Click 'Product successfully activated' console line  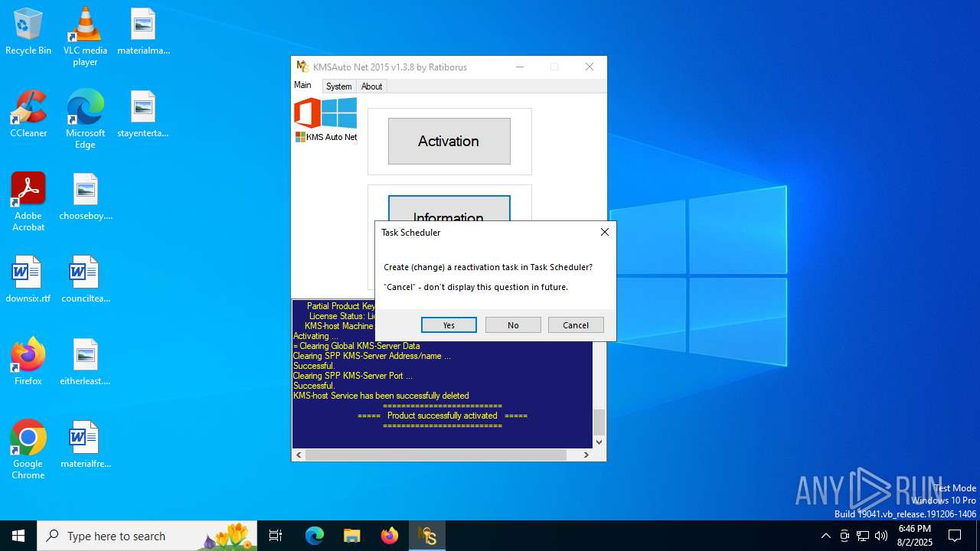click(443, 416)
